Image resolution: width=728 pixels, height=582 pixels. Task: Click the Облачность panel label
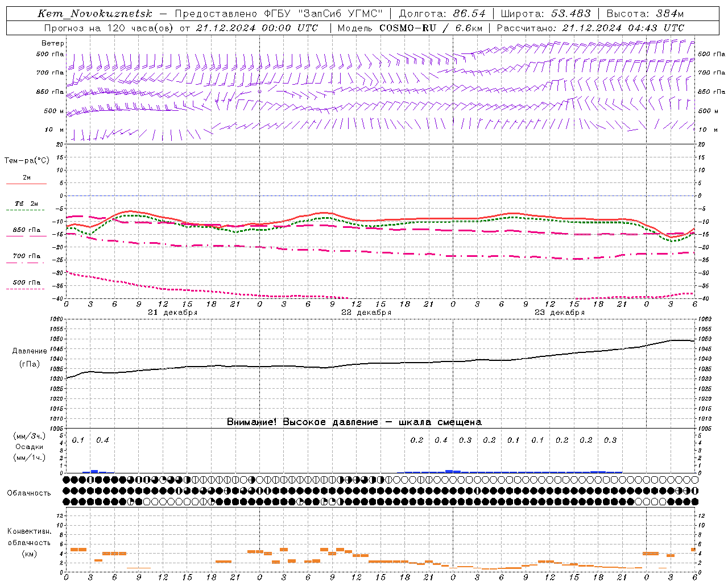(29, 493)
